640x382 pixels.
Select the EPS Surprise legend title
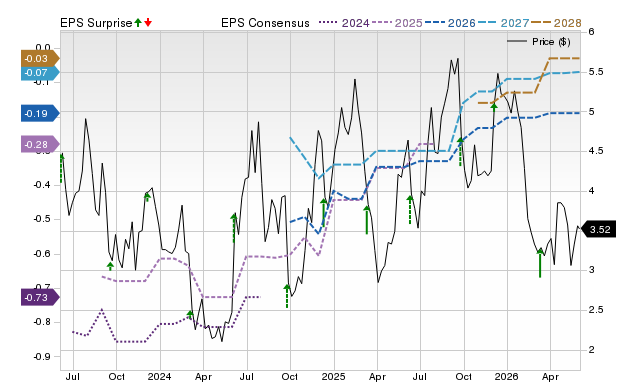[x=96, y=23]
